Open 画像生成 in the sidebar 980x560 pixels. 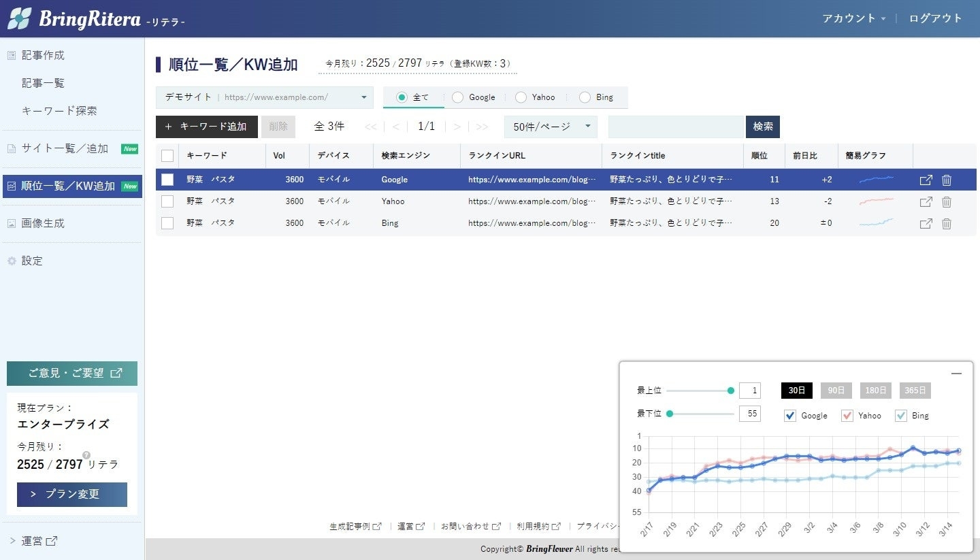pyautogui.click(x=43, y=223)
